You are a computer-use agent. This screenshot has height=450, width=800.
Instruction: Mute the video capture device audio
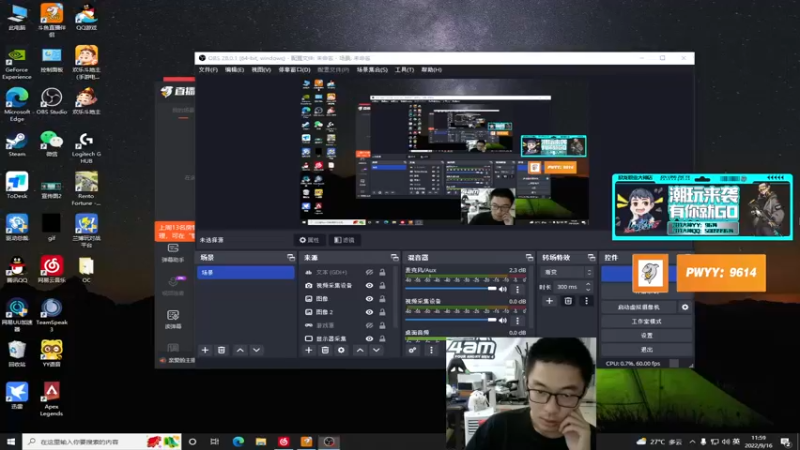[x=503, y=320]
